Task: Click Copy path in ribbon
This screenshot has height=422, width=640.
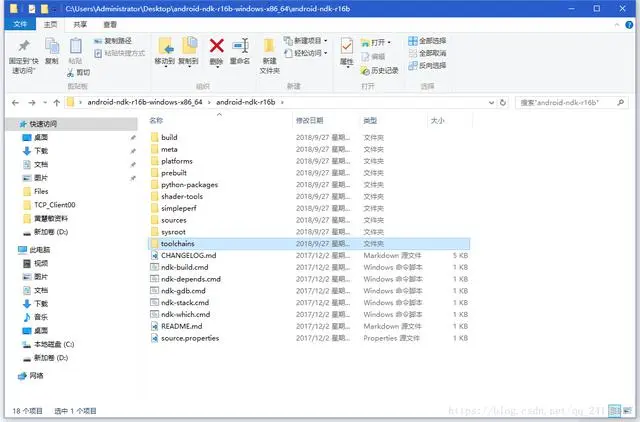Action: pyautogui.click(x=113, y=41)
